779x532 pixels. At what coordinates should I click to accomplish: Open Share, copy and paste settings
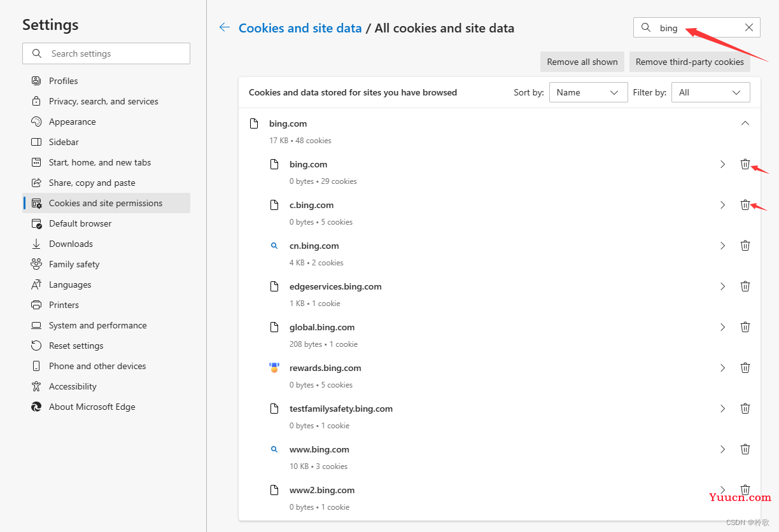pos(106,183)
